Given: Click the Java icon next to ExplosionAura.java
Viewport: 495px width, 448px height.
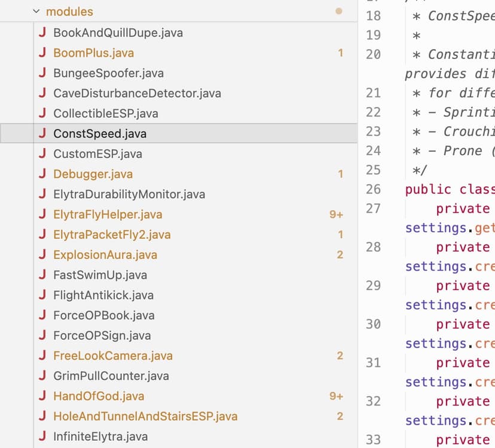Looking at the screenshot, I should [x=42, y=255].
